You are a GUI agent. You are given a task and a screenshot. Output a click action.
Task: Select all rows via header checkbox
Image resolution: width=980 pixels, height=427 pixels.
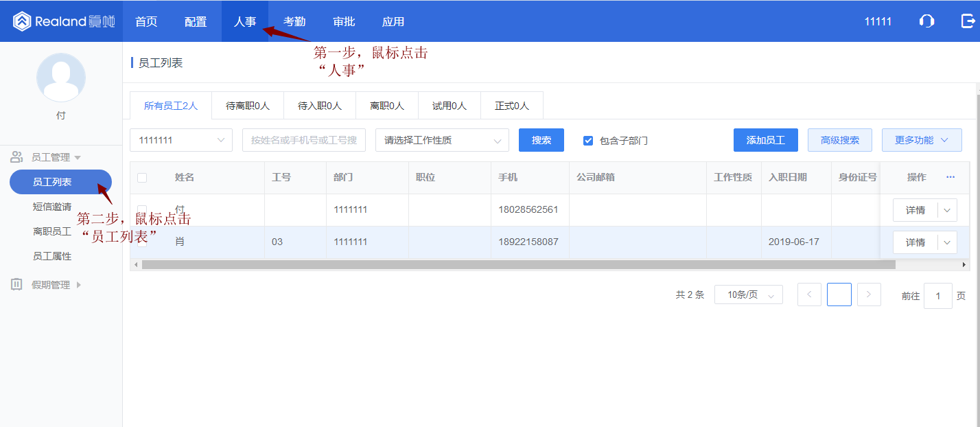[x=141, y=177]
